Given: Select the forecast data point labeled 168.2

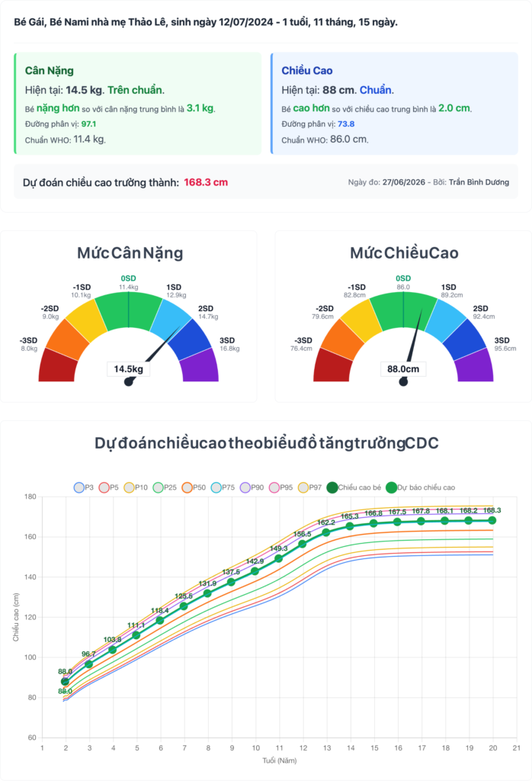Looking at the screenshot, I should click(x=468, y=520).
